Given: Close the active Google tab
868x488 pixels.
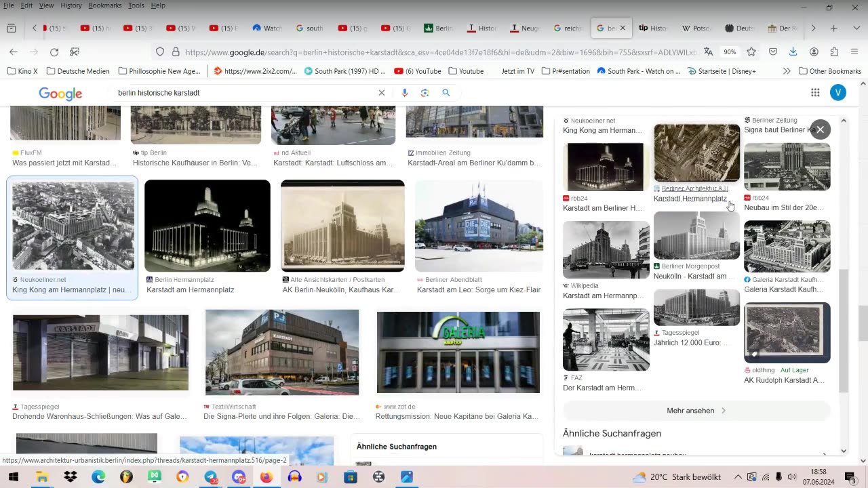Looking at the screenshot, I should (623, 28).
